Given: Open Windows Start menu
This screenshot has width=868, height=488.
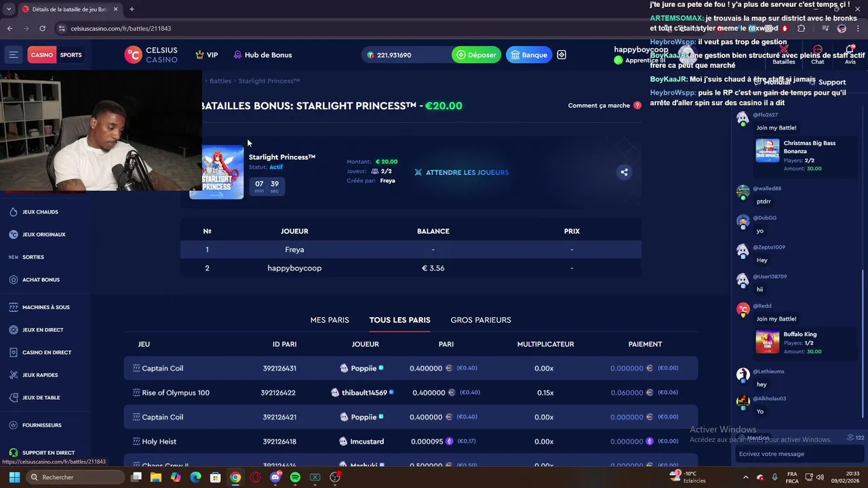Looking at the screenshot, I should pyautogui.click(x=14, y=477).
